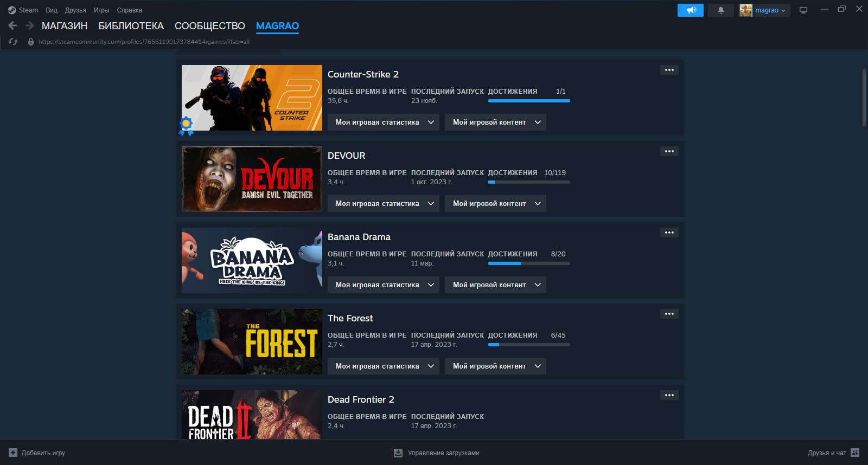Expand DEVOUR 'Моя игровая статистика' dropdown
The image size is (868, 465).
(x=384, y=203)
